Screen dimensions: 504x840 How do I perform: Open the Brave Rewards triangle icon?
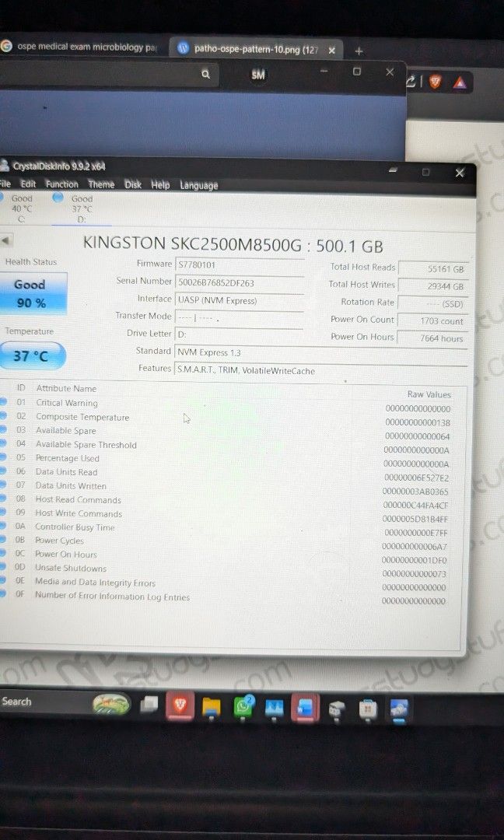(x=459, y=82)
